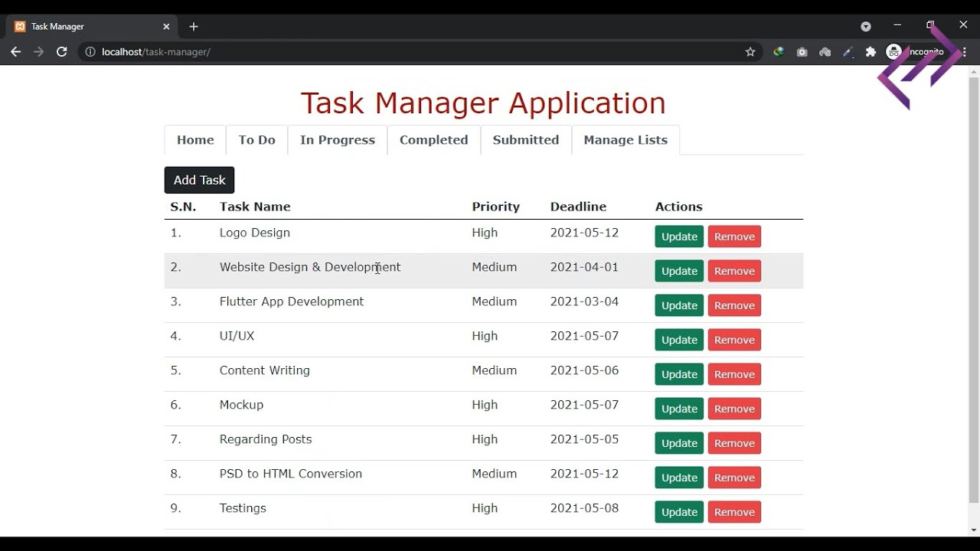The width and height of the screenshot is (980, 551).
Task: Update the Flutter App Development task
Action: (x=679, y=305)
